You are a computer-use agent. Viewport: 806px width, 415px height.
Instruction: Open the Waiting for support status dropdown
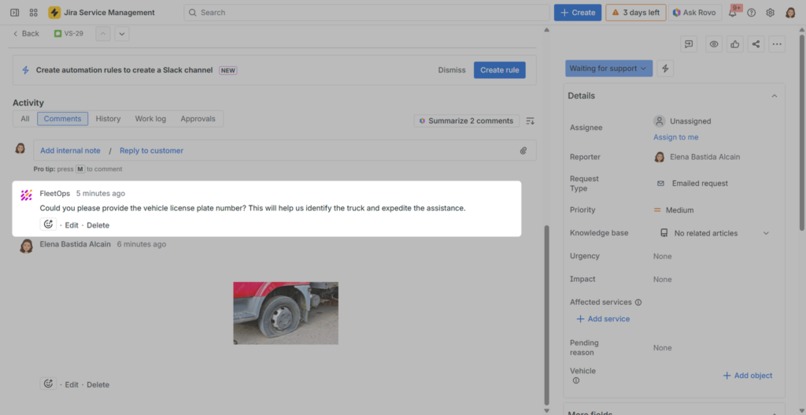[x=609, y=68]
